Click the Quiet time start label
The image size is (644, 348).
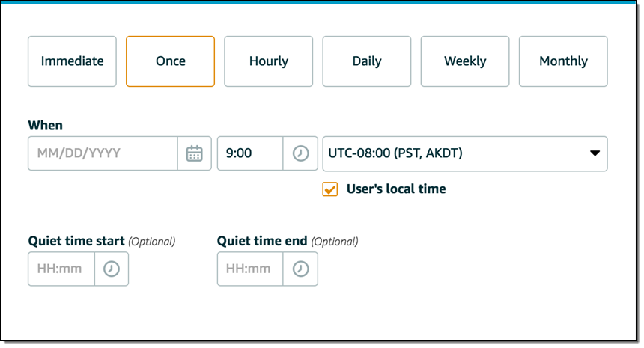pyautogui.click(x=76, y=241)
